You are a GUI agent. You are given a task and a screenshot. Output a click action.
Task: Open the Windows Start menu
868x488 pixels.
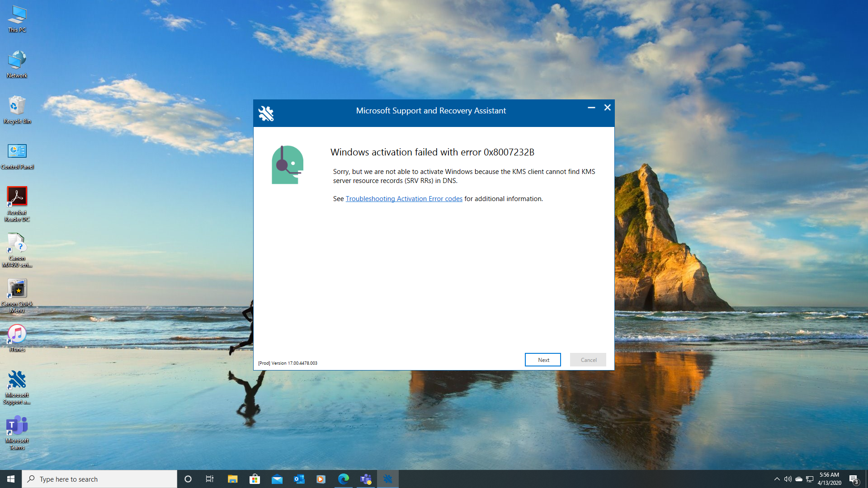tap(11, 479)
